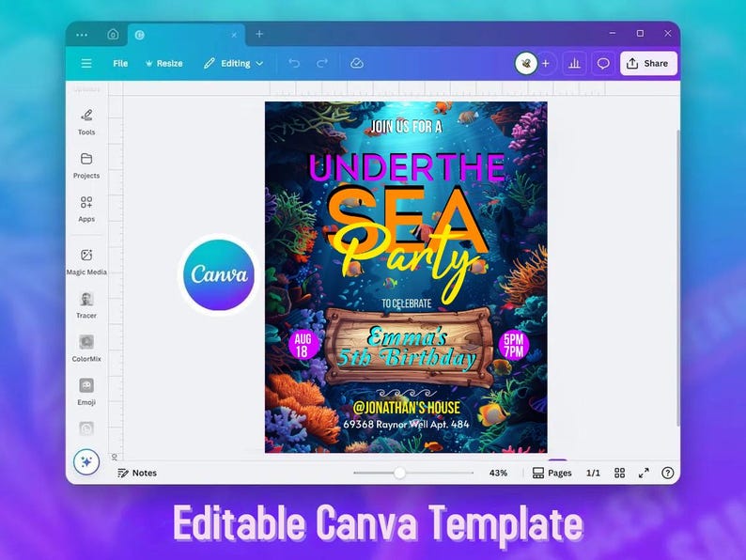Adjust the zoom slider handle

coord(399,473)
